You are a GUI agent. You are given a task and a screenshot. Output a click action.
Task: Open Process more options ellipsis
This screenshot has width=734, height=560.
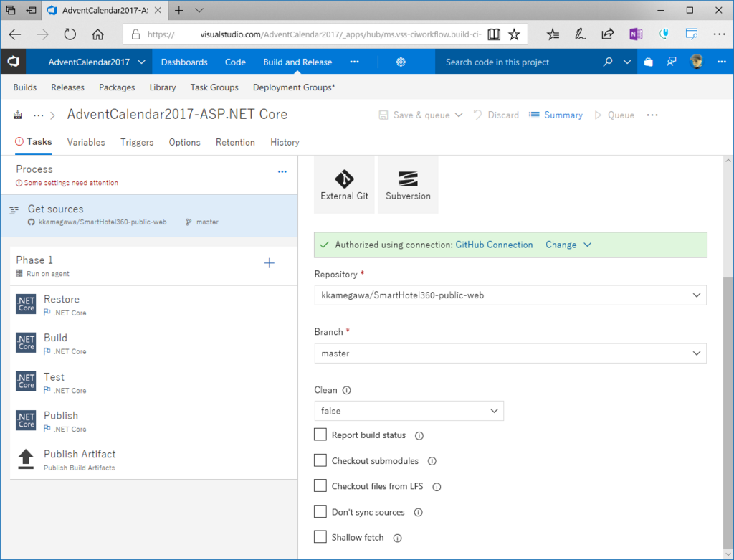(x=282, y=172)
